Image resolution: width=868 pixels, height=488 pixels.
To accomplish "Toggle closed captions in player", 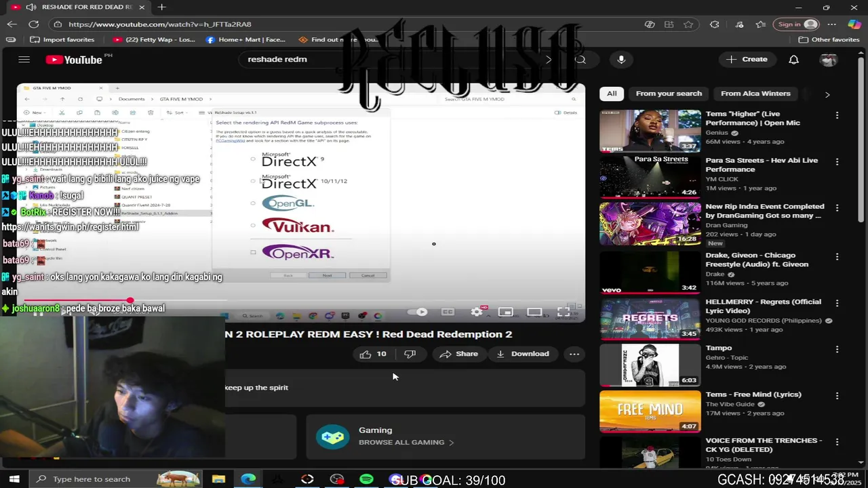I will pyautogui.click(x=448, y=312).
